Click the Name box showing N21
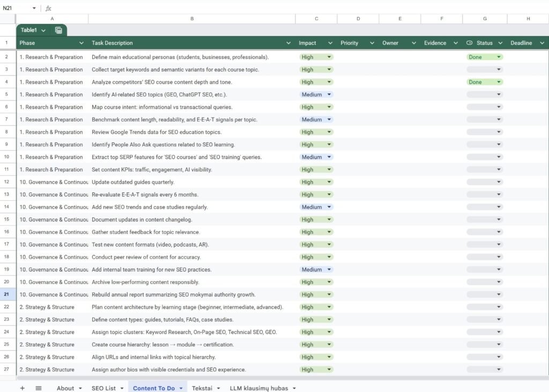549x392 pixels. (x=15, y=8)
